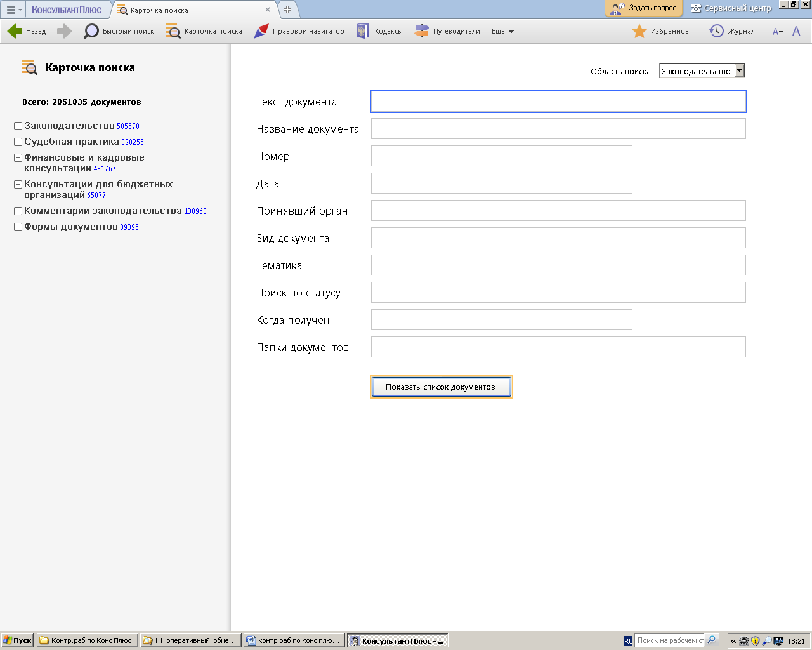Increase font size with A+ icon
Image resolution: width=812 pixels, height=650 pixels.
coord(799,31)
